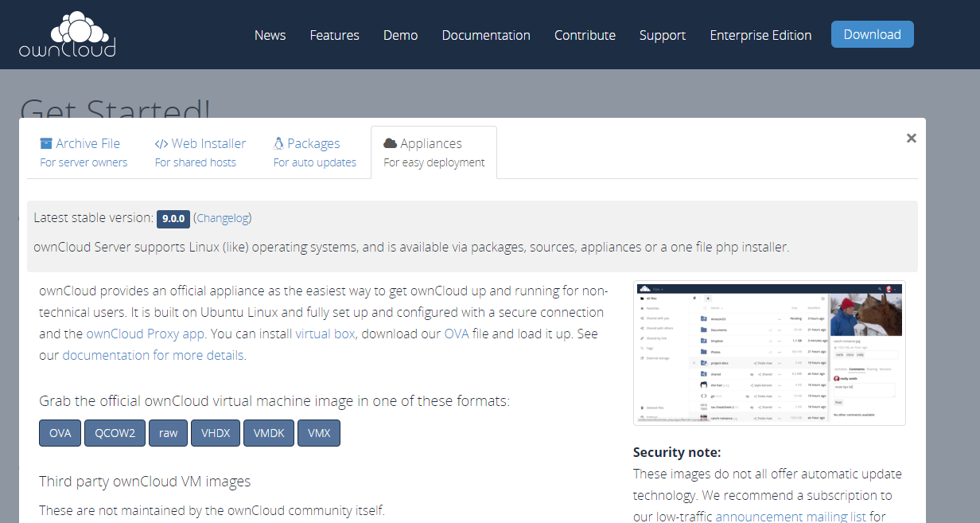
Task: Open the announcement mailing list link
Action: pyautogui.click(x=791, y=516)
